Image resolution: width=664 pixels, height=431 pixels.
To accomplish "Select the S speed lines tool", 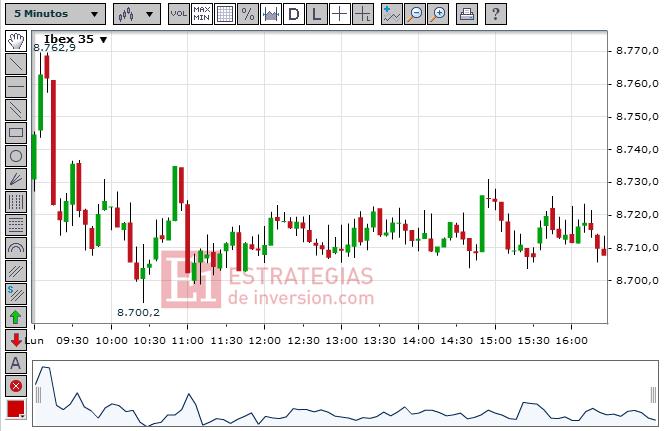I will 16,293.
